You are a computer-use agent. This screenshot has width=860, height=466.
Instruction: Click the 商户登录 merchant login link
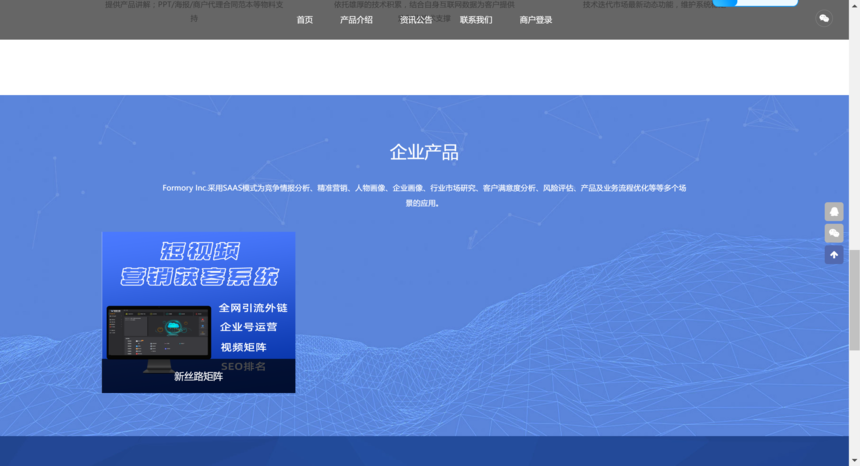536,20
